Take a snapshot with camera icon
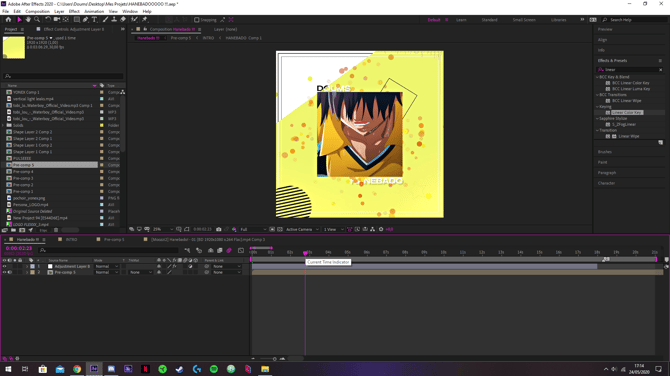This screenshot has height=376, width=670. (219, 229)
